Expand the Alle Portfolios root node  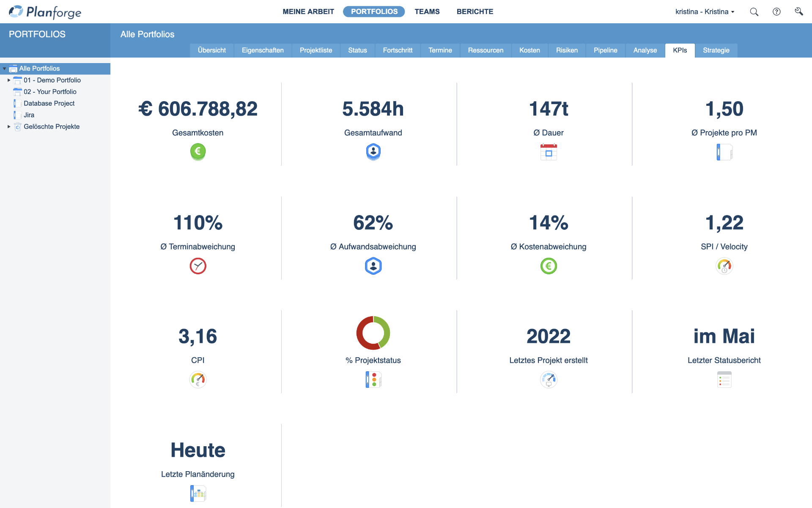4,69
